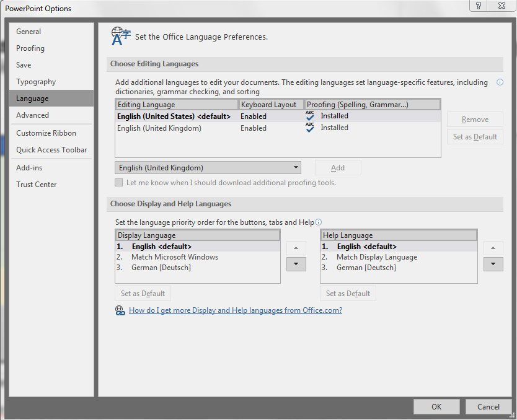Click 'Installed' proofing status for English (United States)

click(334, 116)
